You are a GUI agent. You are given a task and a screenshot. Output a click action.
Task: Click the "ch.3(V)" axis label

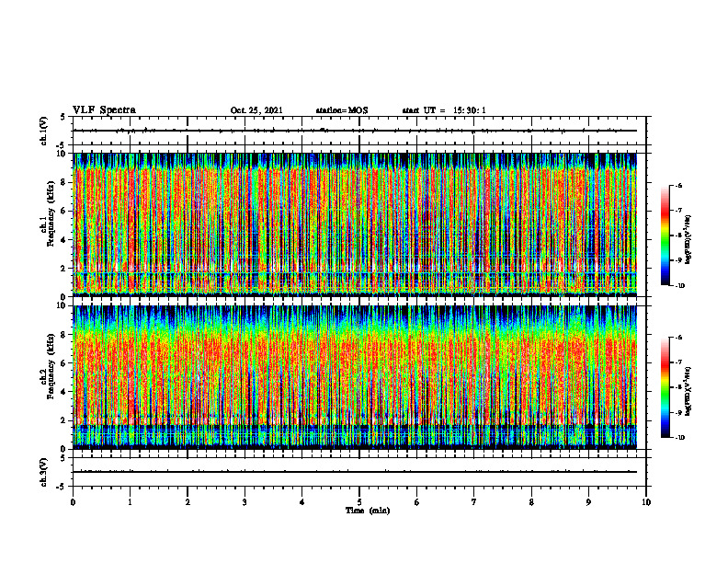tap(44, 472)
